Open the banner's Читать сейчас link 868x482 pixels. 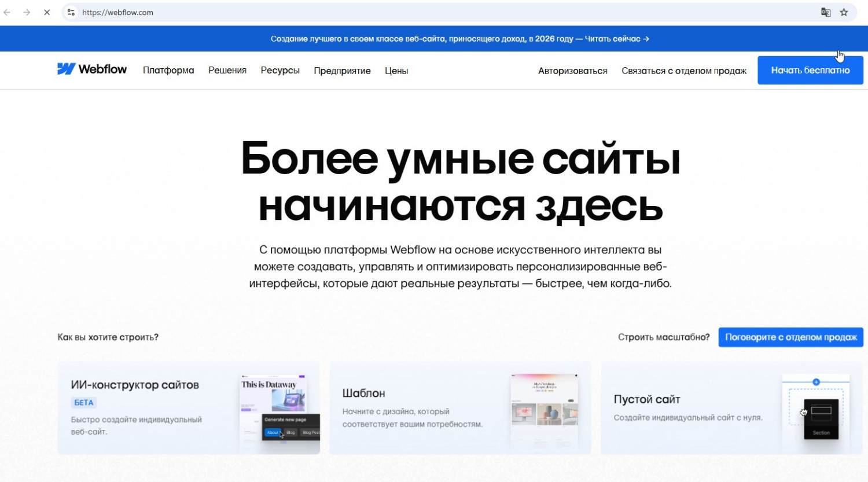617,39
